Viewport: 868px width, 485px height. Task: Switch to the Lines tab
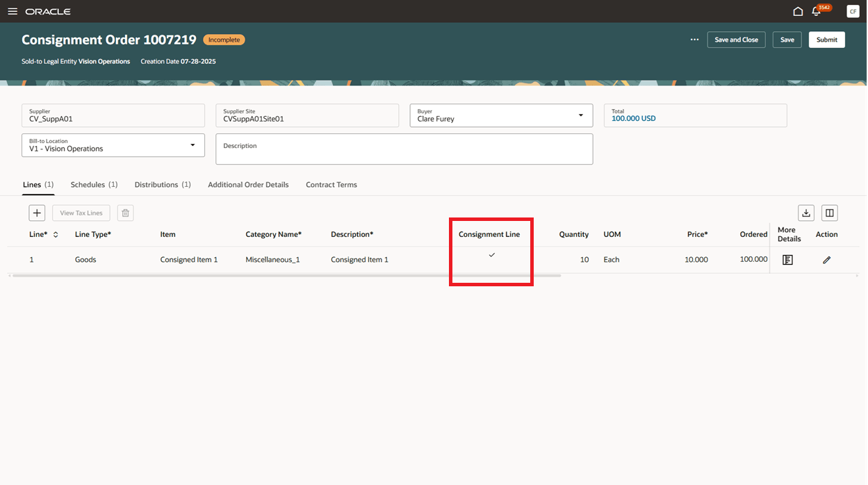tap(38, 185)
